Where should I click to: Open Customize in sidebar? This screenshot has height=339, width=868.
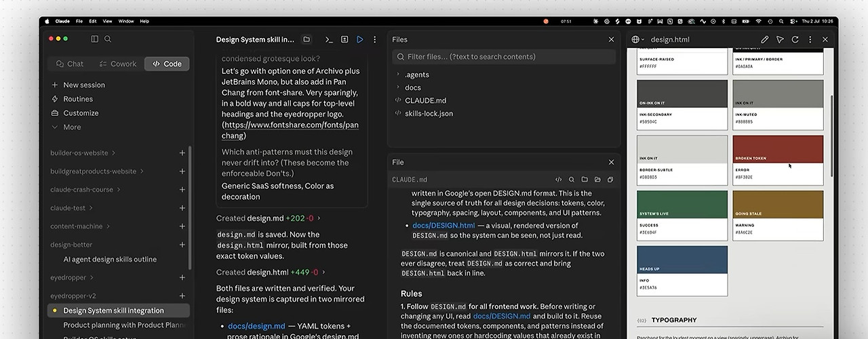click(x=81, y=113)
